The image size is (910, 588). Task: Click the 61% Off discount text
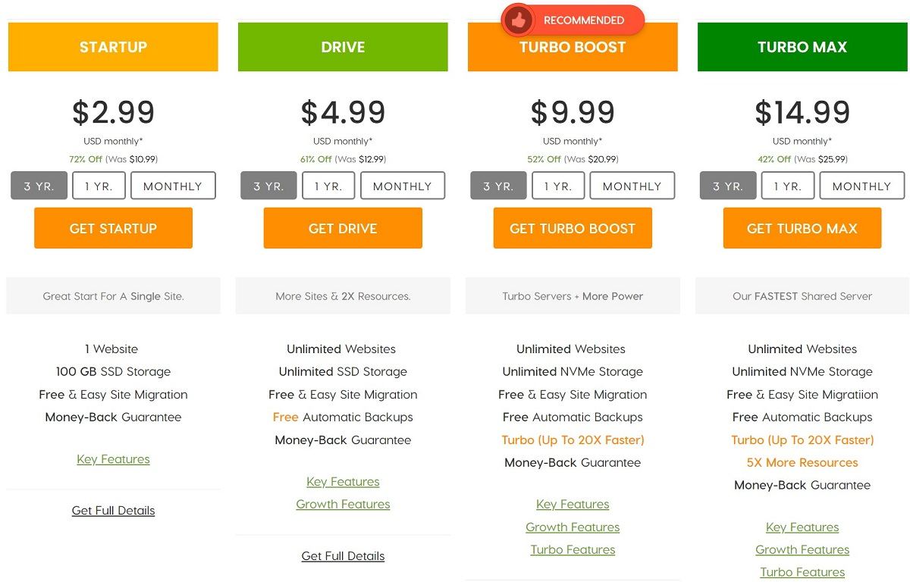[x=315, y=159]
